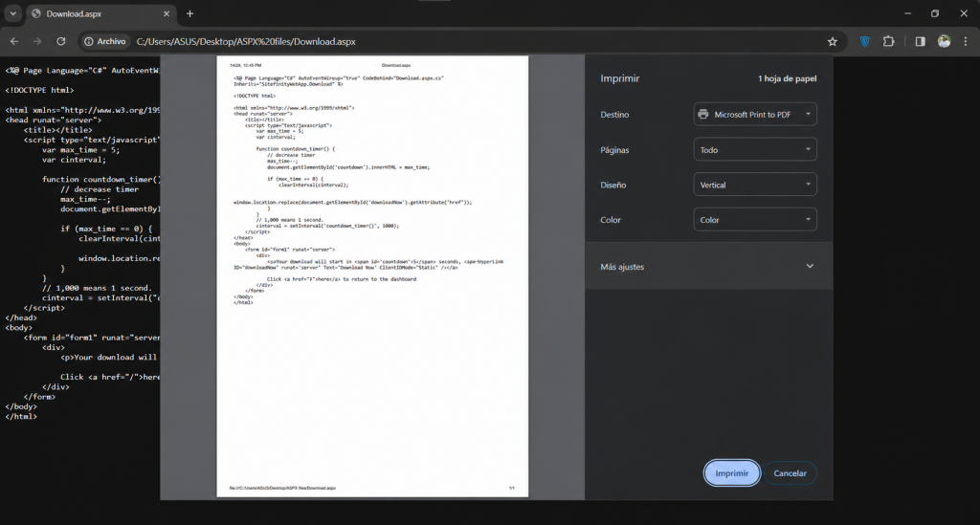
Task: Click the Imprimir dialog heading
Action: pyautogui.click(x=619, y=78)
